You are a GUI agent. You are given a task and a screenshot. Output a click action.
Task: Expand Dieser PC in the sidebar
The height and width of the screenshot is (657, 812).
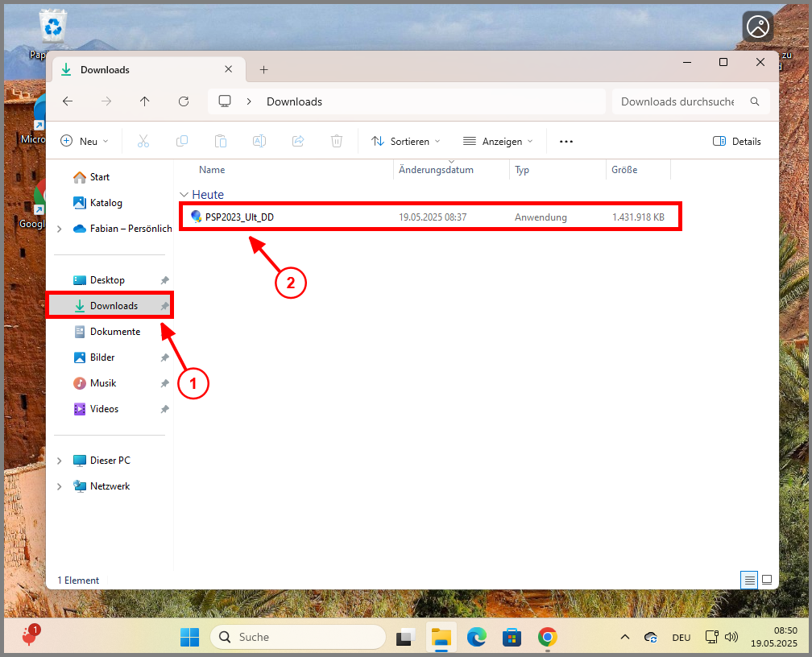tap(58, 460)
